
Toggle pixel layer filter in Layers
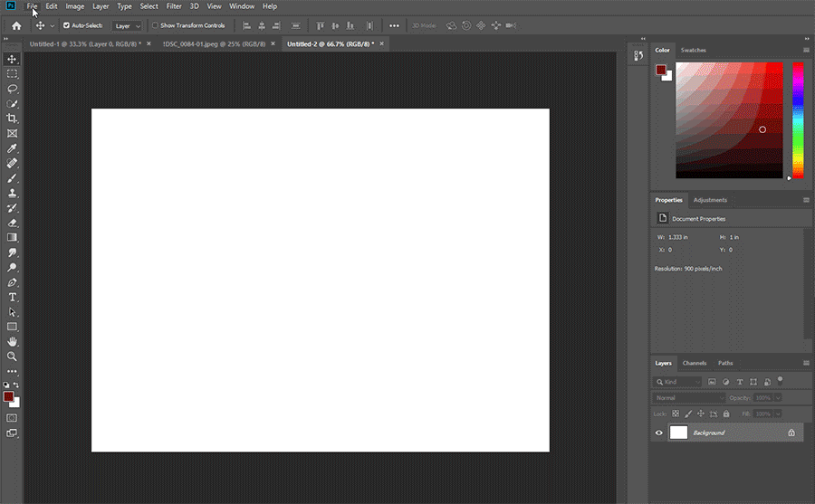point(712,382)
